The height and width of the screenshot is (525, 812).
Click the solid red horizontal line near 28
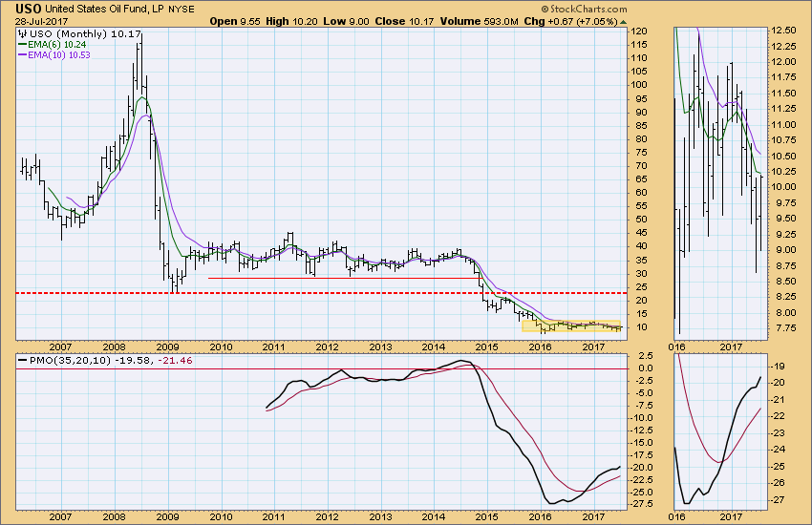click(345, 279)
